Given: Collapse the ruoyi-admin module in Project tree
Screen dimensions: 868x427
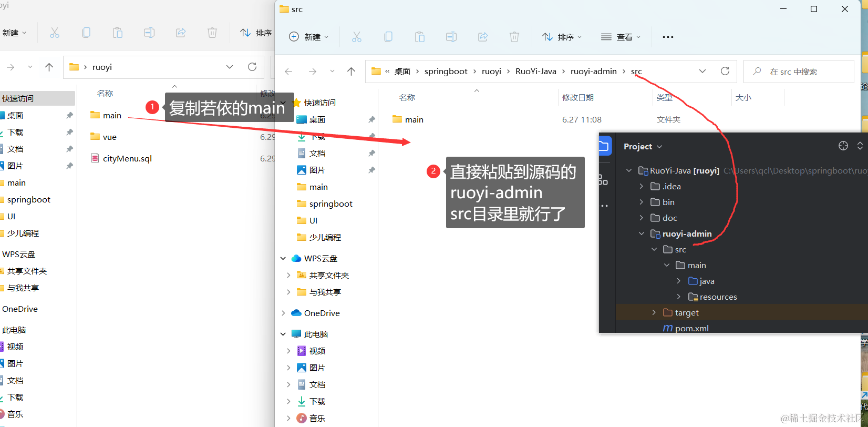Looking at the screenshot, I should click(642, 233).
